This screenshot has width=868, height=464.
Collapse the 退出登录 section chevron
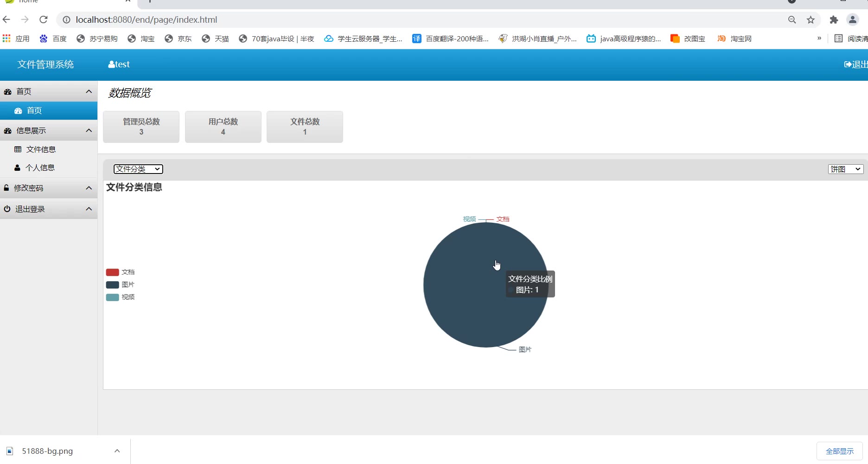point(89,209)
